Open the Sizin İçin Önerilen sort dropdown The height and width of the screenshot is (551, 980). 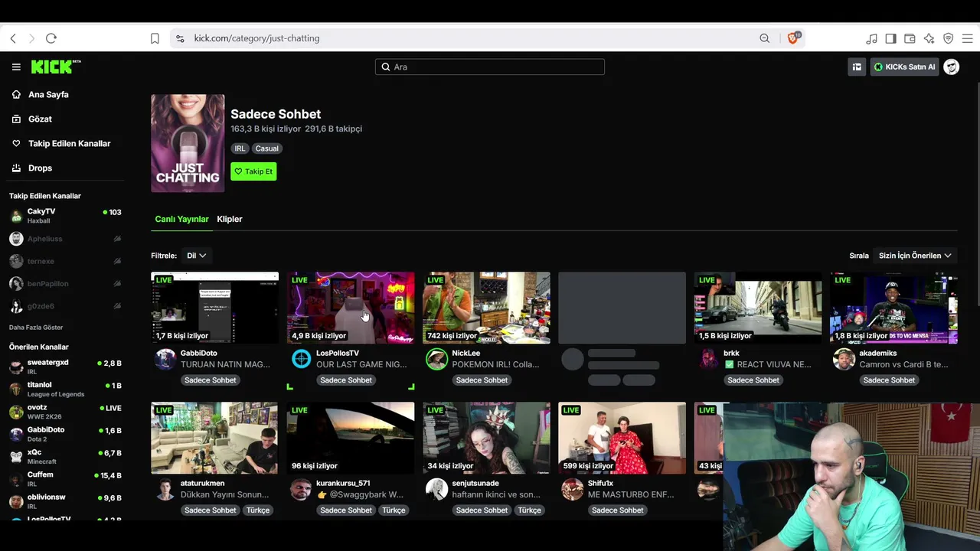coord(915,256)
